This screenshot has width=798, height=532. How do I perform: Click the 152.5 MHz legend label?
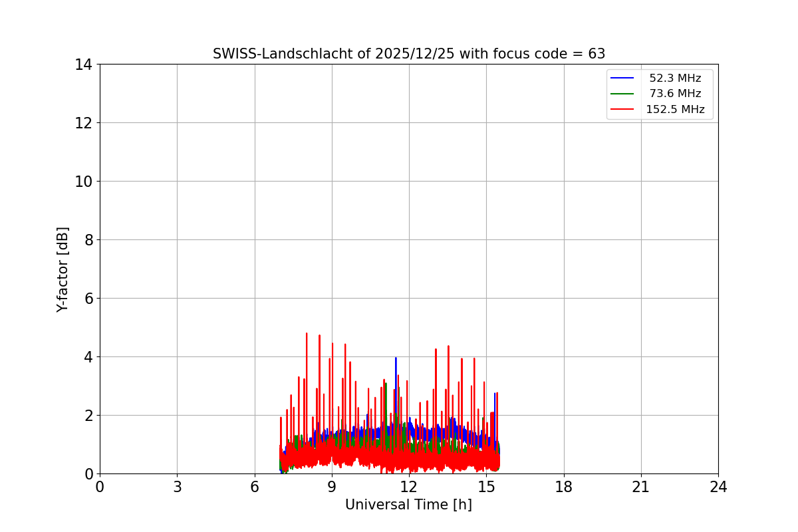[x=675, y=110]
